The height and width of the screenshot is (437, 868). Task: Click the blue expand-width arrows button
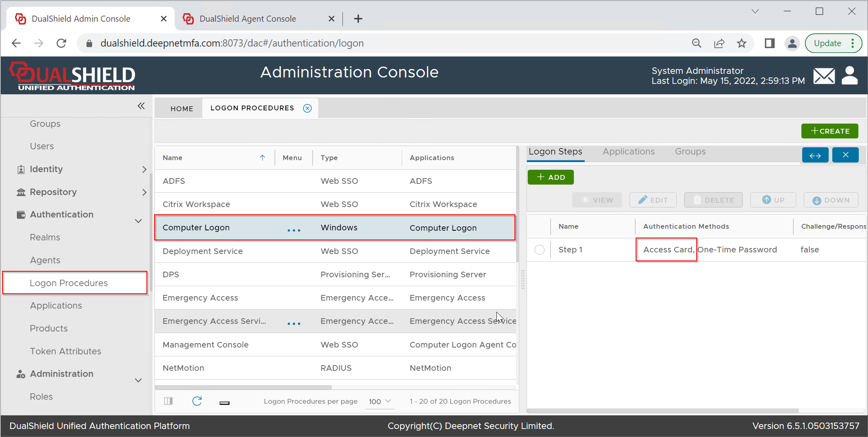tap(815, 155)
